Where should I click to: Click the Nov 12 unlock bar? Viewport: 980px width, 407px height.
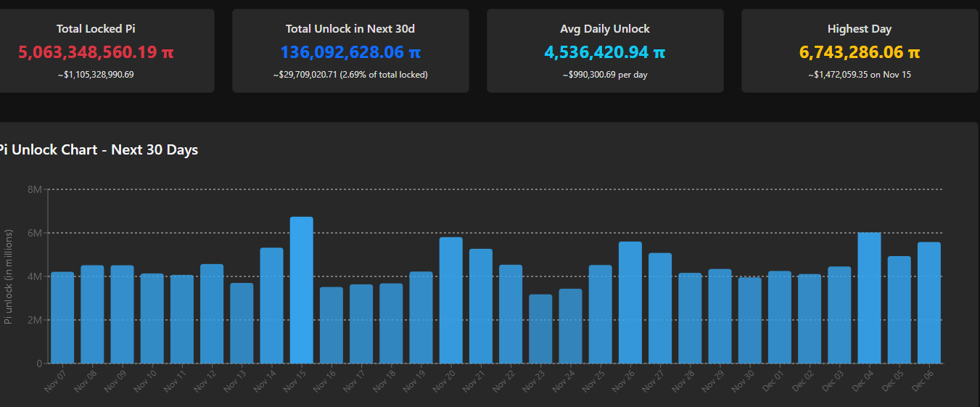click(212, 313)
